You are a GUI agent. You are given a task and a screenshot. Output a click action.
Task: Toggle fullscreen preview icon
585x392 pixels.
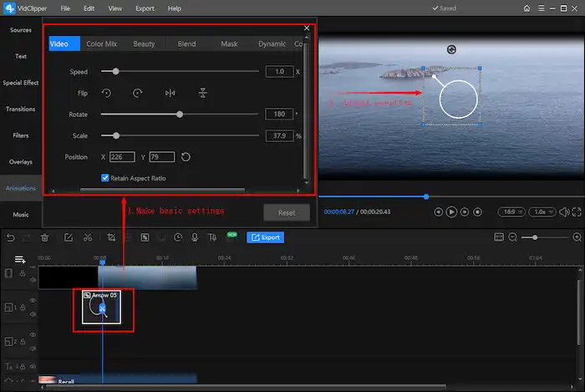pyautogui.click(x=574, y=212)
